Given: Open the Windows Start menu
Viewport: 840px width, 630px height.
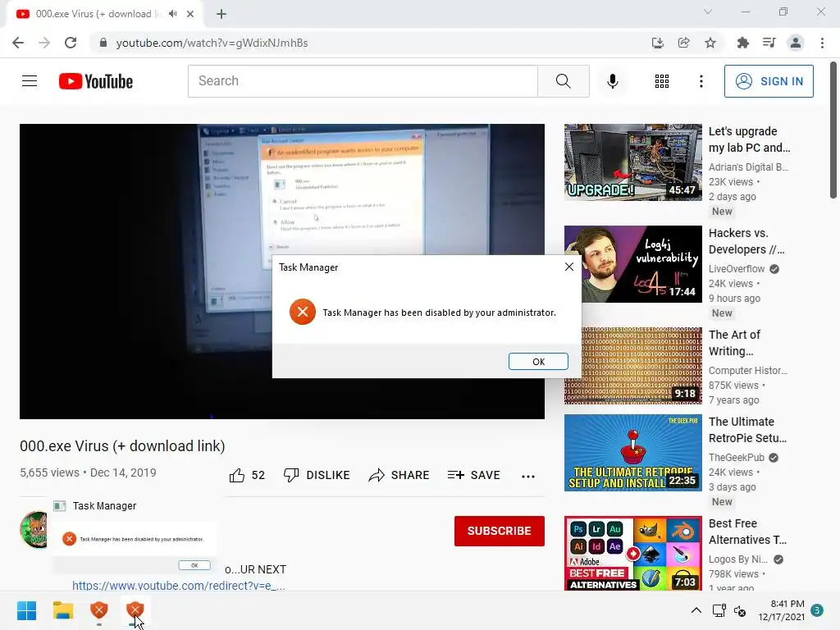Looking at the screenshot, I should pyautogui.click(x=26, y=610).
